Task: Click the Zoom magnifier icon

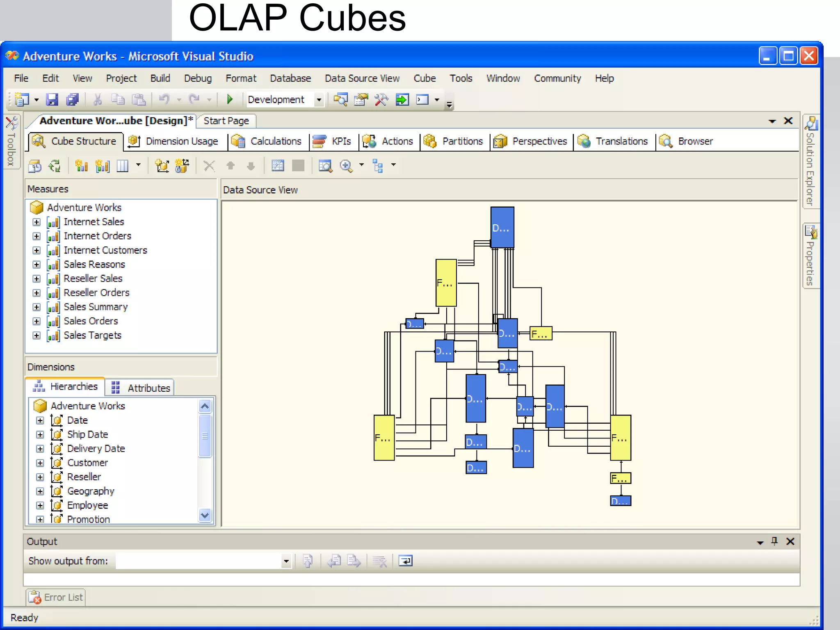Action: (x=346, y=166)
